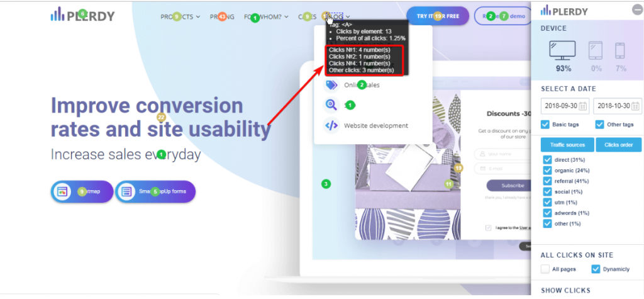The height and width of the screenshot is (299, 644).
Task: Click the 'SHOW CLICKS' heading
Action: pos(565,290)
